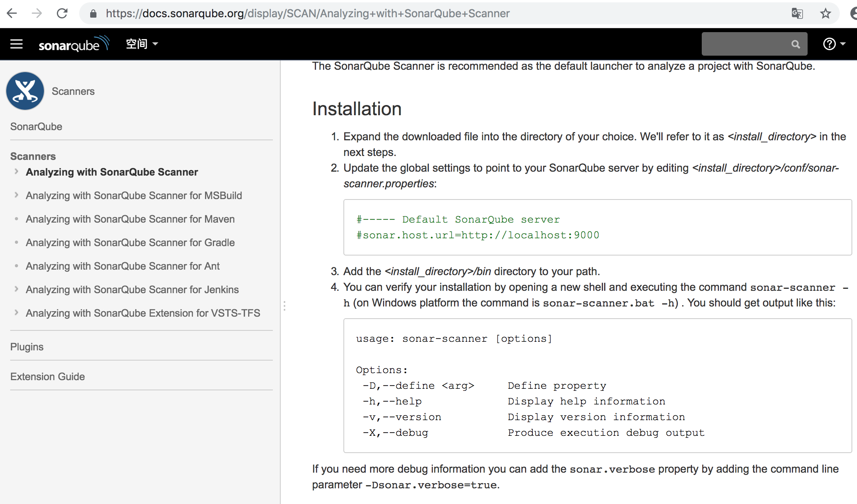Click the '#----- Default SonarQube server' comment line
The width and height of the screenshot is (857, 504).
pyautogui.click(x=458, y=219)
